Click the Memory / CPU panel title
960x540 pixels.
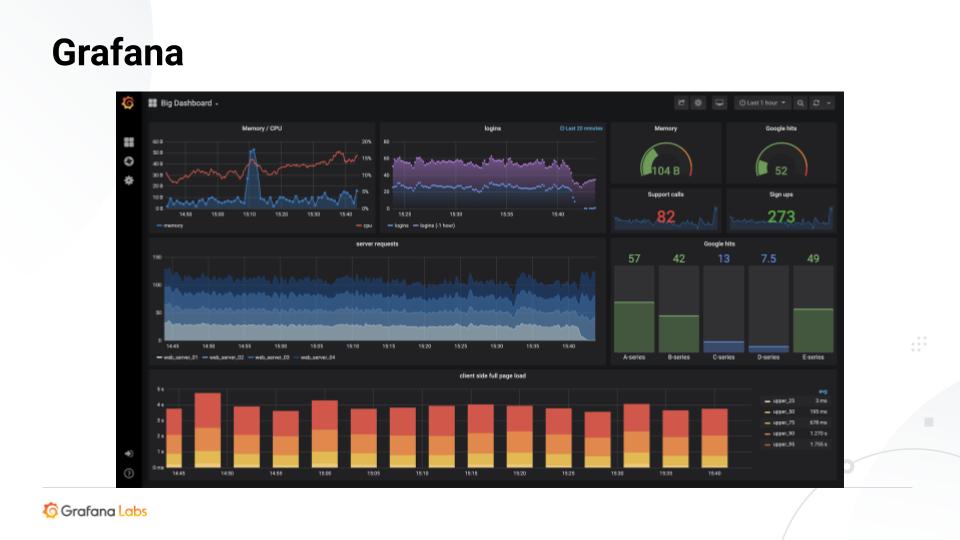point(262,129)
